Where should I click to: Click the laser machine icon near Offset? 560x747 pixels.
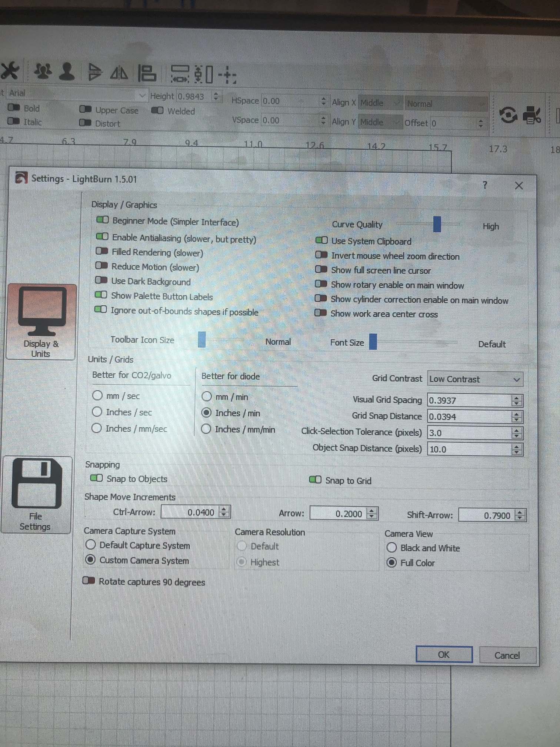pos(531,115)
